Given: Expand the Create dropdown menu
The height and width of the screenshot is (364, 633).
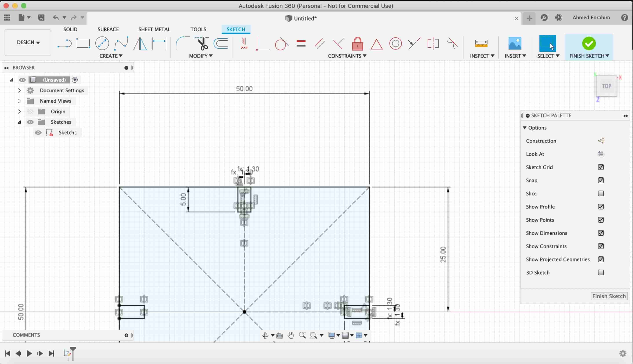Looking at the screenshot, I should 110,56.
